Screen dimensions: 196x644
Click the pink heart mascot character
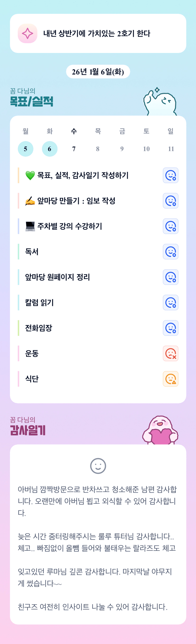pyautogui.click(x=160, y=431)
